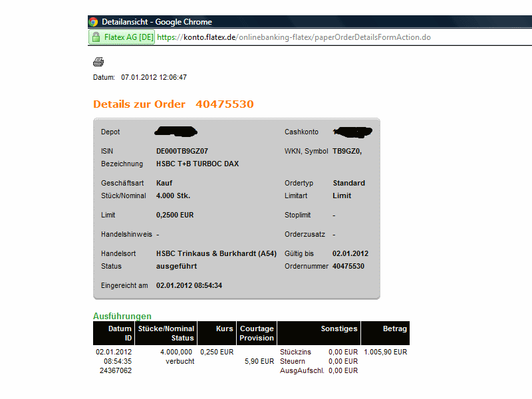Click Handelsort 'HSBC Trinkaus & Burkhardt (A54)'
532x399 pixels.
[216, 253]
